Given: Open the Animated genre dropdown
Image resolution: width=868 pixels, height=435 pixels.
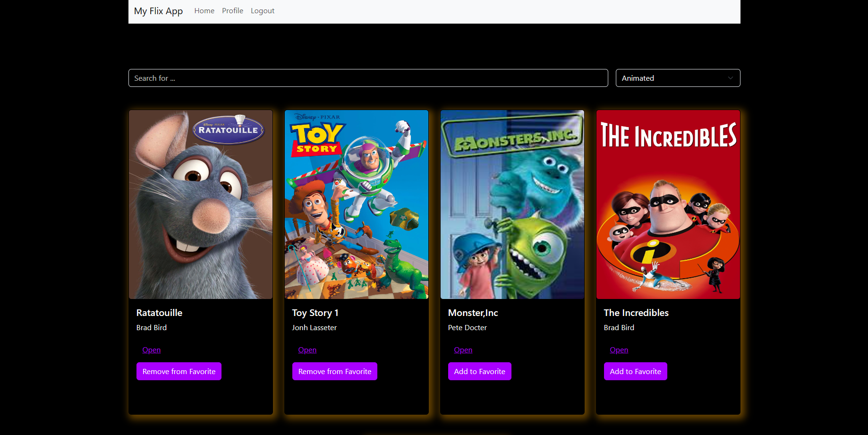Looking at the screenshot, I should [677, 78].
